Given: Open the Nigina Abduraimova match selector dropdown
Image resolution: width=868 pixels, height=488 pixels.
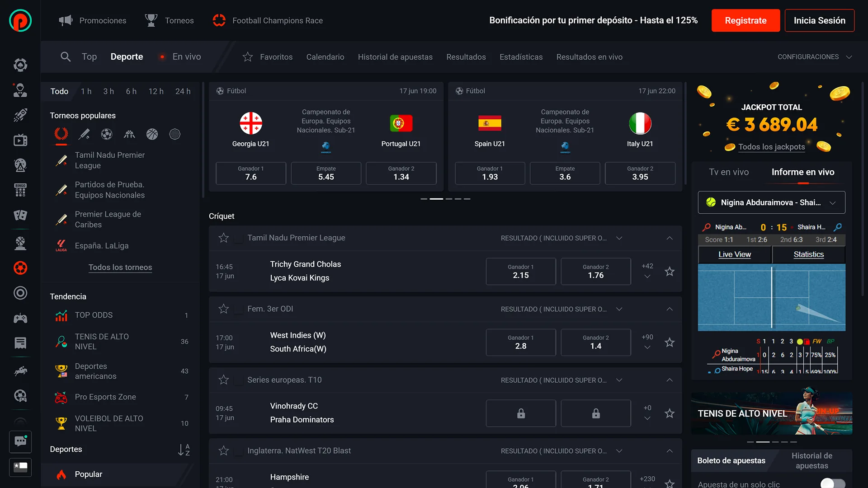Looking at the screenshot, I should tap(771, 202).
